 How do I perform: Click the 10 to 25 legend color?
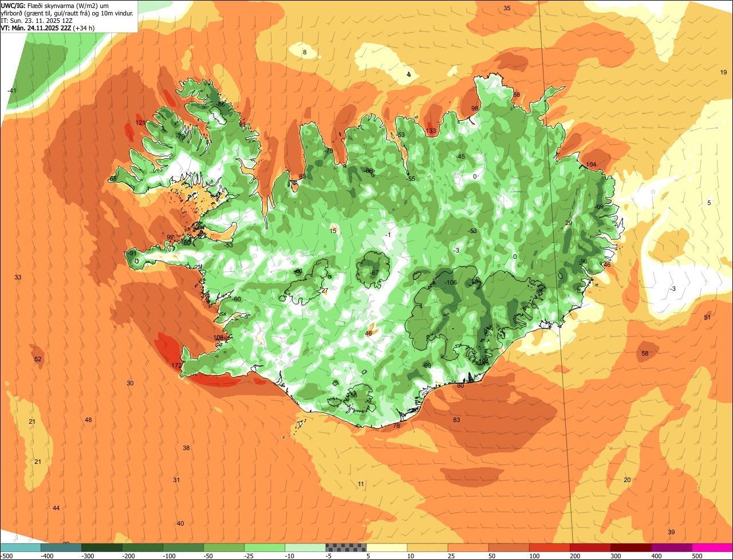(427, 547)
